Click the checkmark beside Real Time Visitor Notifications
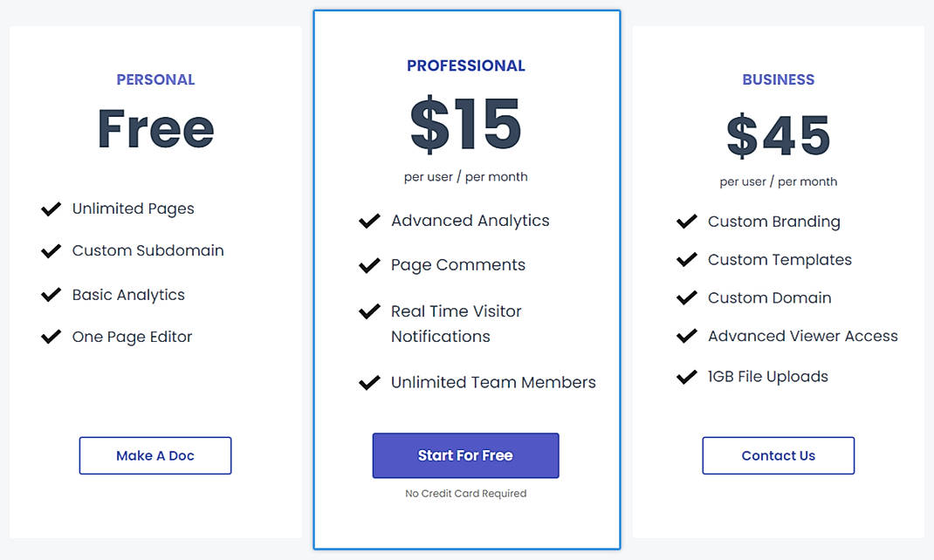Viewport: 934px width, 560px height. pyautogui.click(x=369, y=311)
